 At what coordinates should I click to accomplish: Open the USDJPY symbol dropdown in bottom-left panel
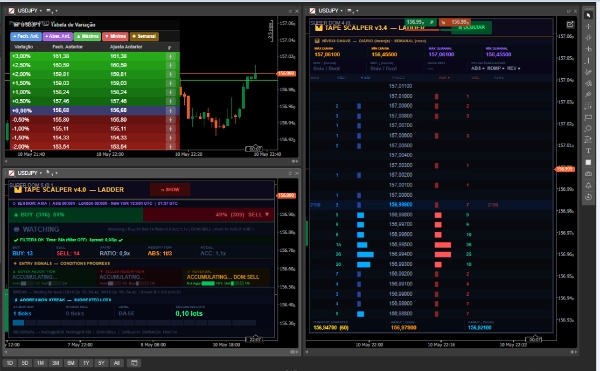41,174
